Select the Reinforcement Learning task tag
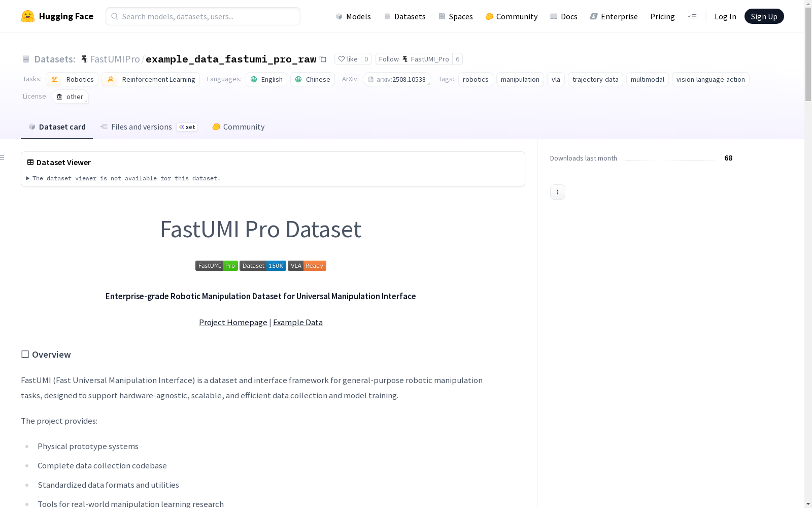 coord(151,79)
